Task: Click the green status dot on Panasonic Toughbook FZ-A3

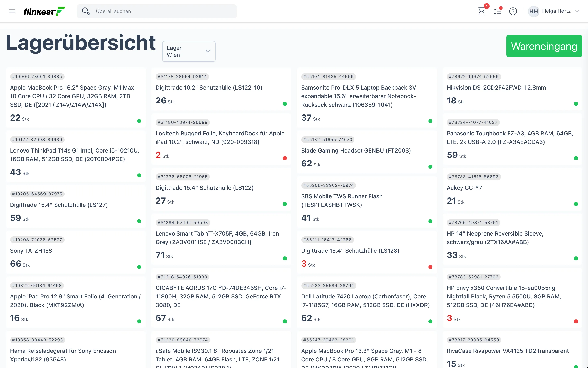Action: coord(576,158)
